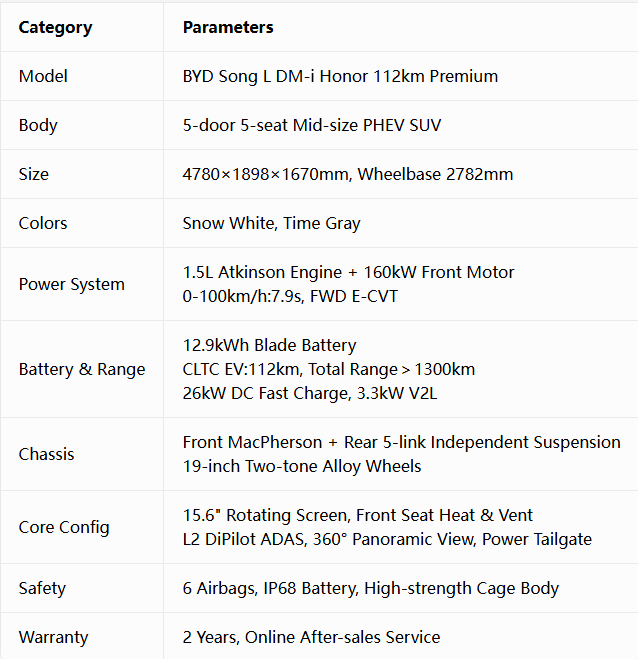The width and height of the screenshot is (638, 659).
Task: Click the 2 Years Online After-sales Service text
Action: click(x=311, y=637)
